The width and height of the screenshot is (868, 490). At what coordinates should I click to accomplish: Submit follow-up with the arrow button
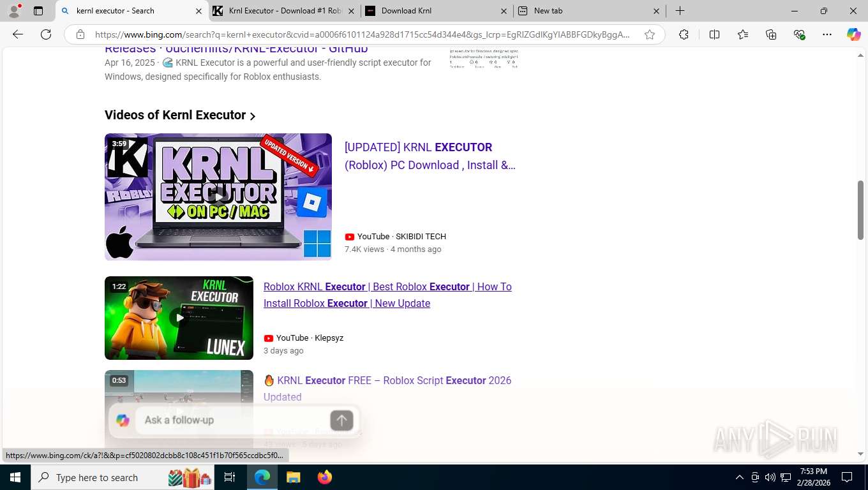(x=341, y=420)
